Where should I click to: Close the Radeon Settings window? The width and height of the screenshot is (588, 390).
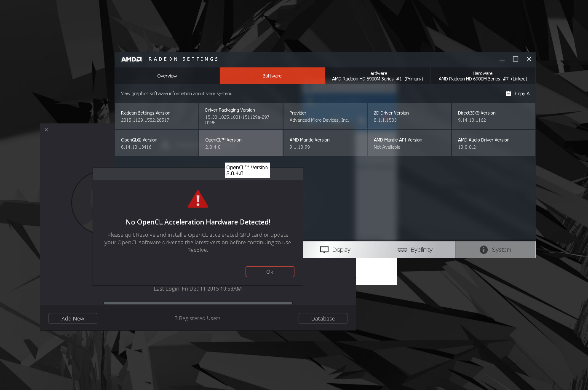529,59
